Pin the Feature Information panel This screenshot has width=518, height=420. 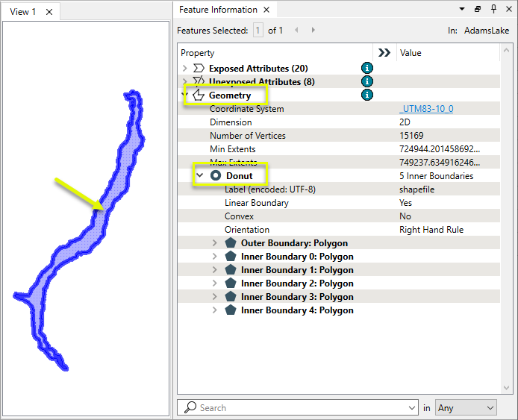point(493,10)
